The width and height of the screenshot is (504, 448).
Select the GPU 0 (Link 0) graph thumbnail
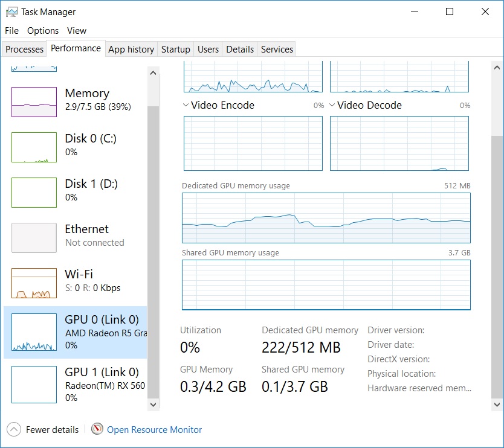[34, 331]
